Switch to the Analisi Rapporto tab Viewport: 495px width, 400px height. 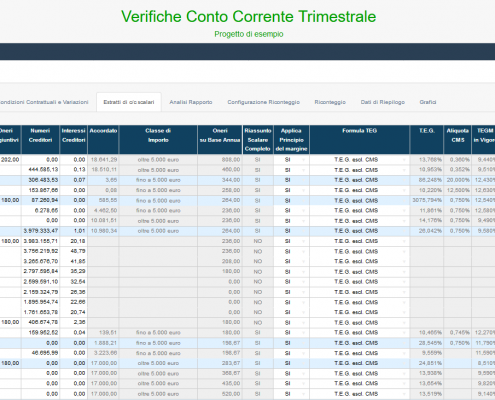point(191,102)
